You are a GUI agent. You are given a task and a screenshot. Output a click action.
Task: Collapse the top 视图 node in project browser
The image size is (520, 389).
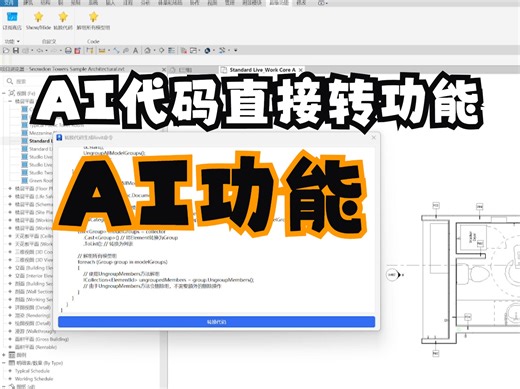4,93
